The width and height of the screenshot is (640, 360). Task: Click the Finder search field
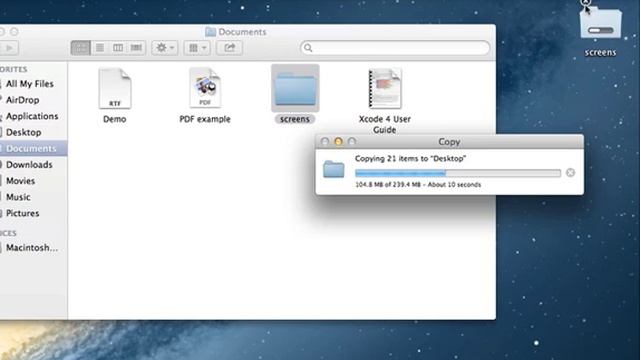(395, 48)
